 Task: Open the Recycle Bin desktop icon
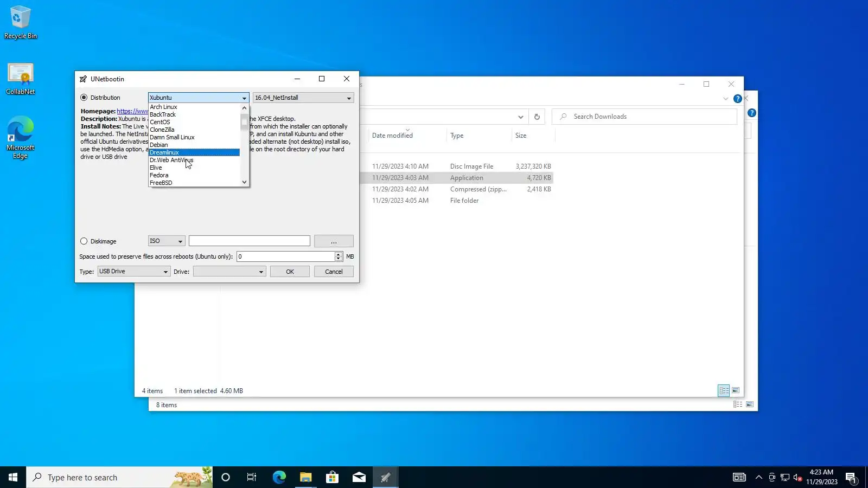pos(21,23)
